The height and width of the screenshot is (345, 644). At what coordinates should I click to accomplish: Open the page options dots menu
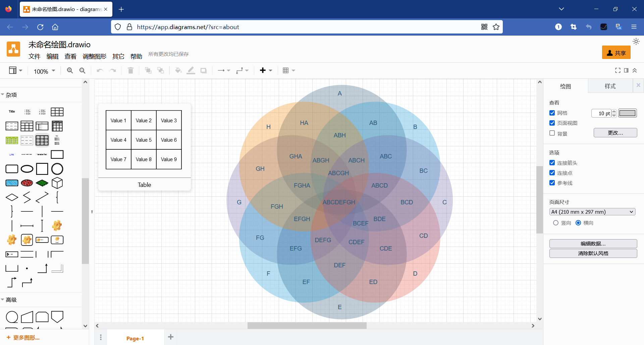point(101,337)
